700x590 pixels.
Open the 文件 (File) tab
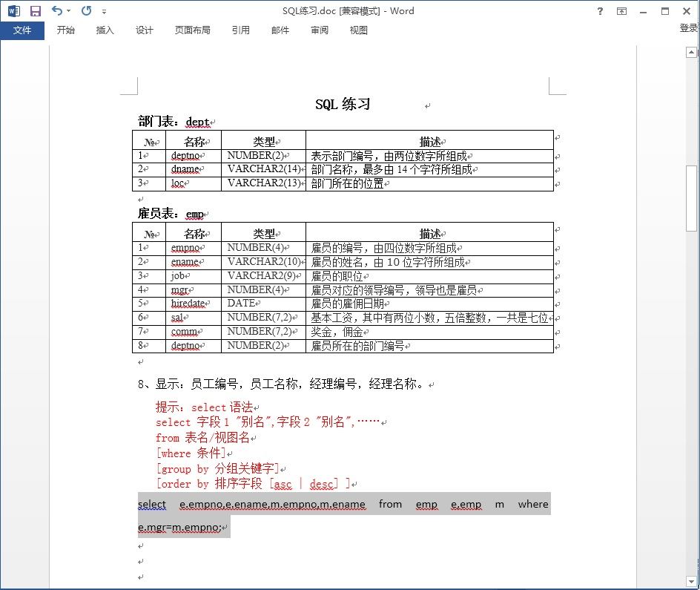coord(22,30)
